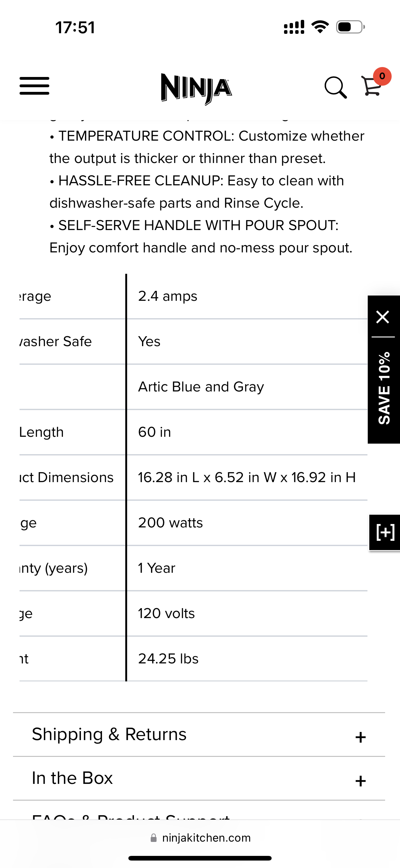This screenshot has height=868, width=400.
Task: Open the hamburger navigation menu
Action: click(x=34, y=86)
